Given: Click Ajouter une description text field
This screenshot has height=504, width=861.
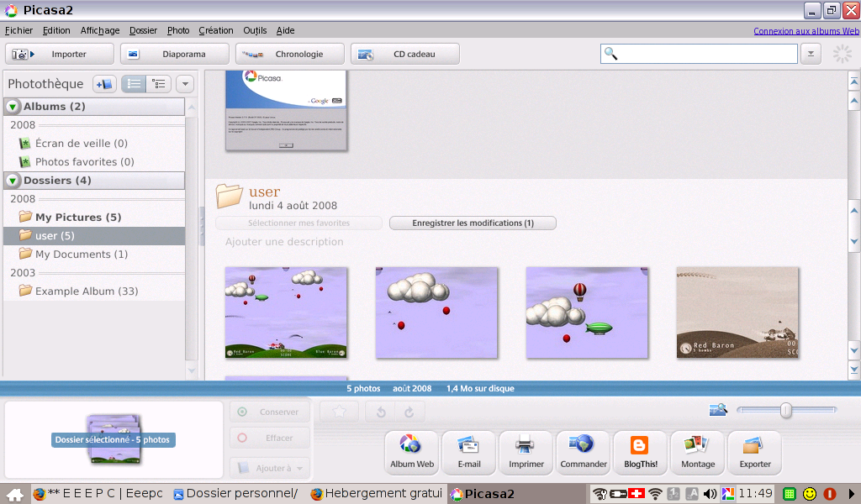Looking at the screenshot, I should 284,242.
